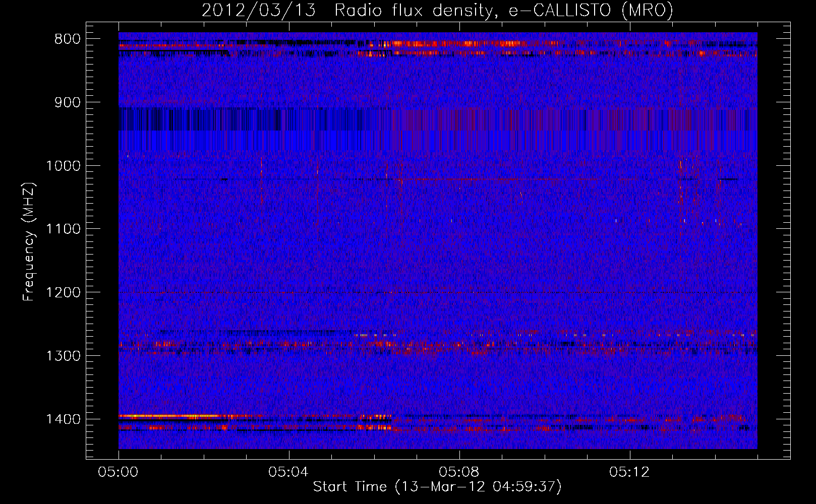Click the 1100 frequency tick label
816x504 pixels.
[x=63, y=229]
